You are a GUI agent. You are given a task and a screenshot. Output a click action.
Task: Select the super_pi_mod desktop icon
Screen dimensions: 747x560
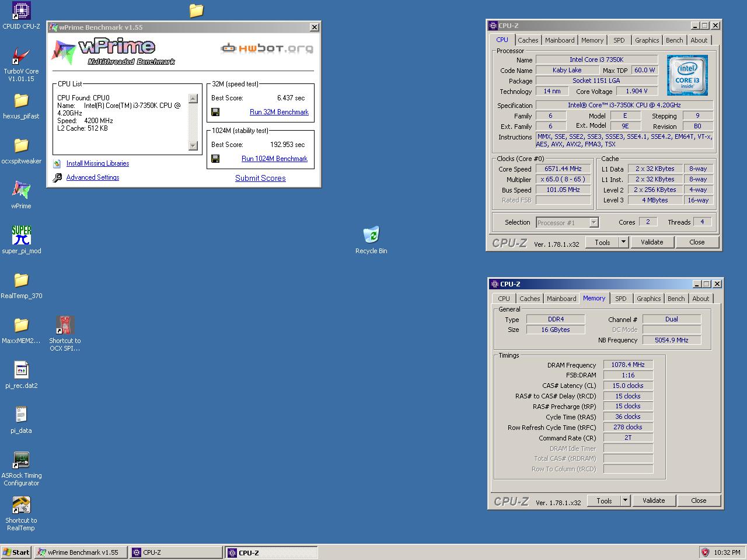pos(21,235)
